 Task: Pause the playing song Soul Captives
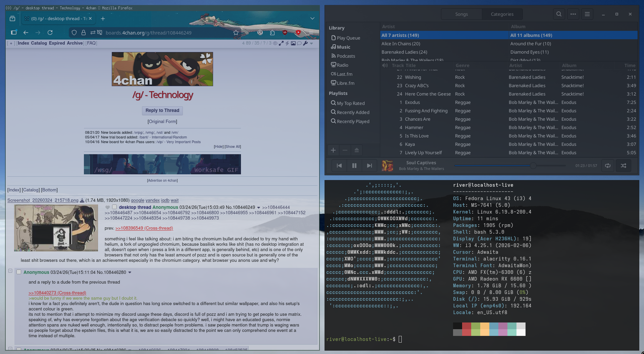click(x=354, y=166)
